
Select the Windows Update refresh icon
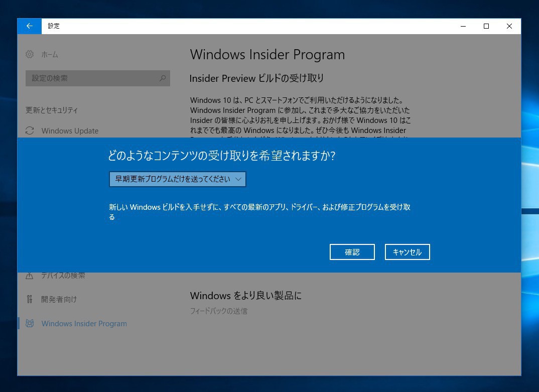coord(30,130)
